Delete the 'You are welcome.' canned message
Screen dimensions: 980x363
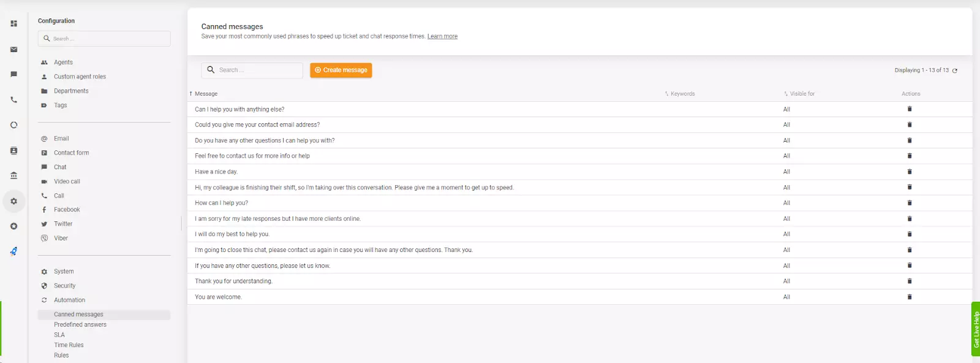(x=909, y=297)
